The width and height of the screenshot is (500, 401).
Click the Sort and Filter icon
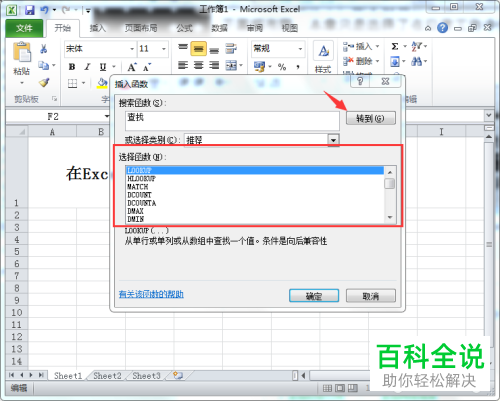[417, 46]
